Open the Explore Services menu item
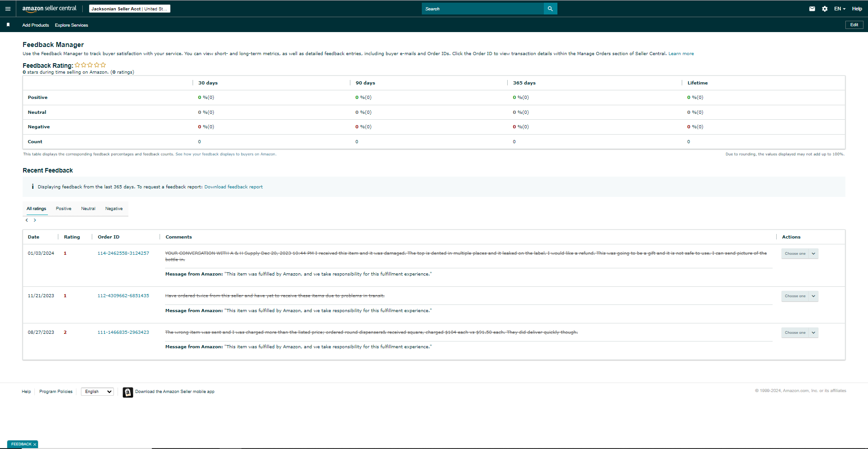Screen dimensions: 868x449 tap(71, 25)
